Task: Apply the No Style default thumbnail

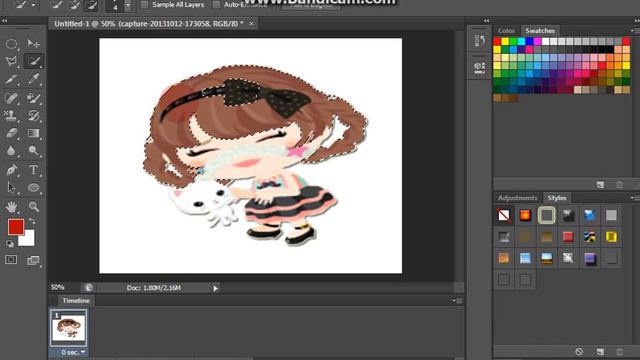Action: coord(504,215)
